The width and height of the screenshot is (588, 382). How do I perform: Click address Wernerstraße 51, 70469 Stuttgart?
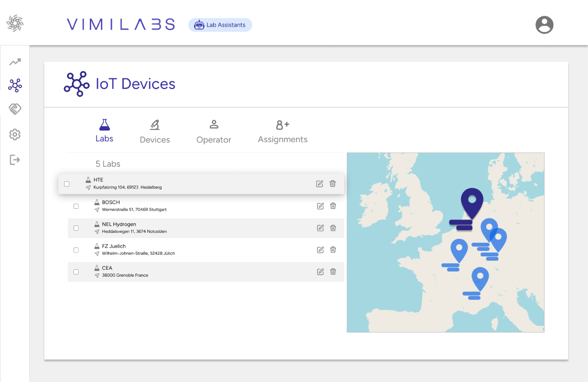(134, 210)
